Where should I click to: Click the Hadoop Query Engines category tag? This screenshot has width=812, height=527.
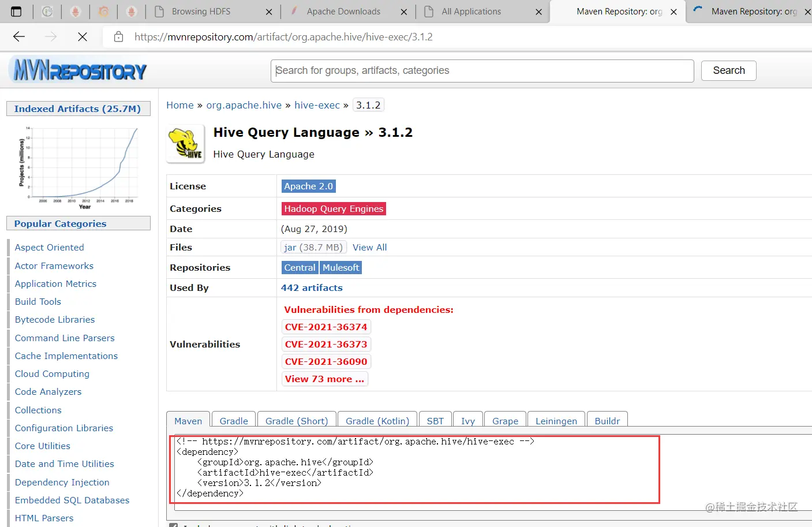point(334,209)
